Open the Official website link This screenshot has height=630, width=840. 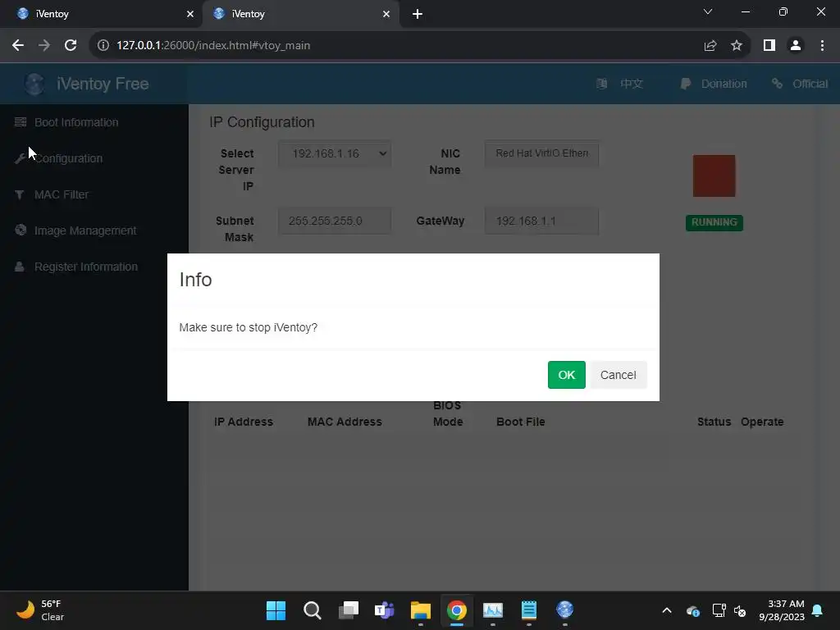tap(810, 84)
